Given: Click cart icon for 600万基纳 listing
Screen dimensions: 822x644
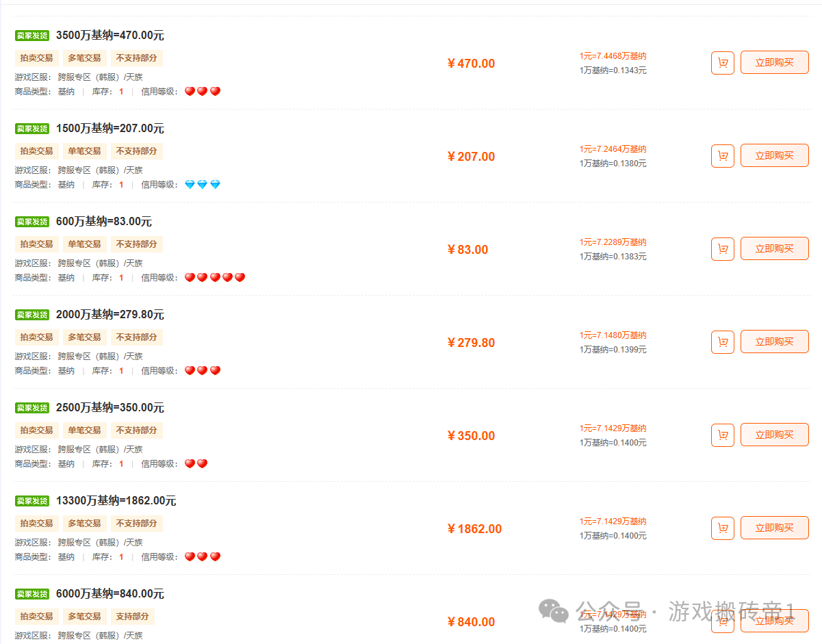Looking at the screenshot, I should pyautogui.click(x=722, y=249).
